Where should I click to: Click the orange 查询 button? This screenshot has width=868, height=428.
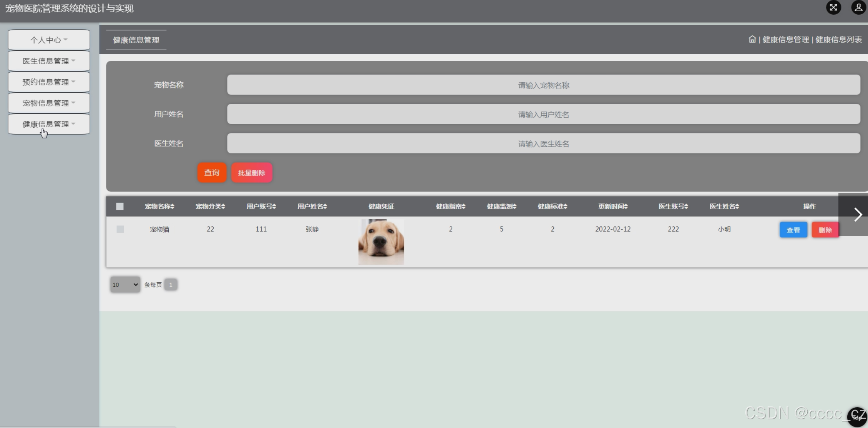coord(212,173)
